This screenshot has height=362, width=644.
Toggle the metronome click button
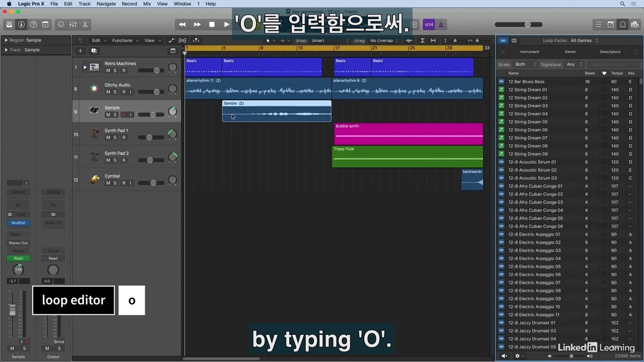coord(441,24)
